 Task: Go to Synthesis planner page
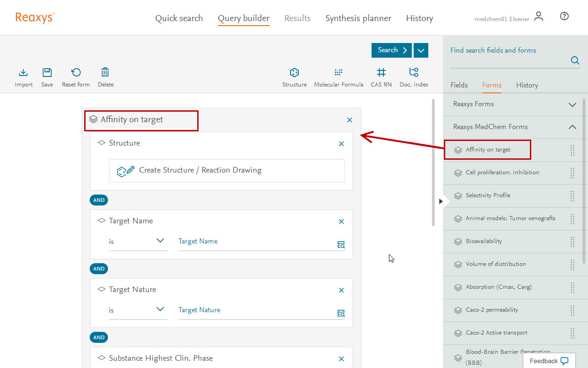(x=358, y=18)
